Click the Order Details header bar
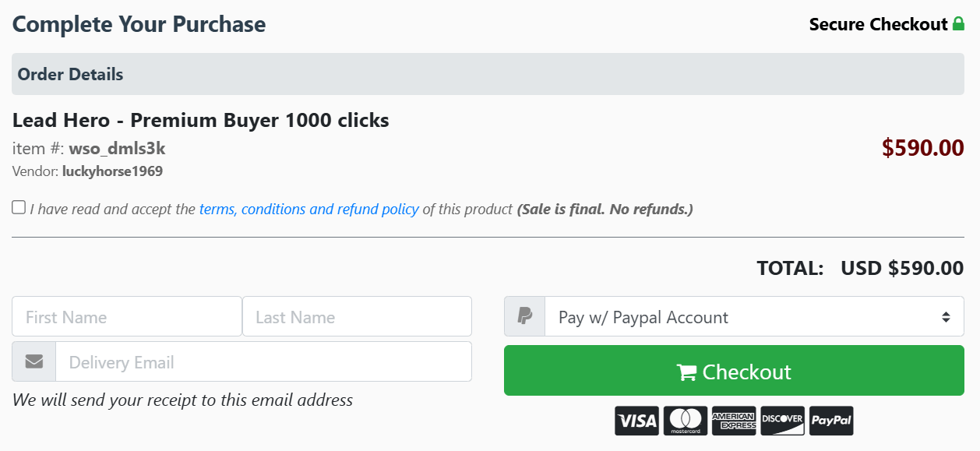The height and width of the screenshot is (451, 980). click(x=488, y=74)
